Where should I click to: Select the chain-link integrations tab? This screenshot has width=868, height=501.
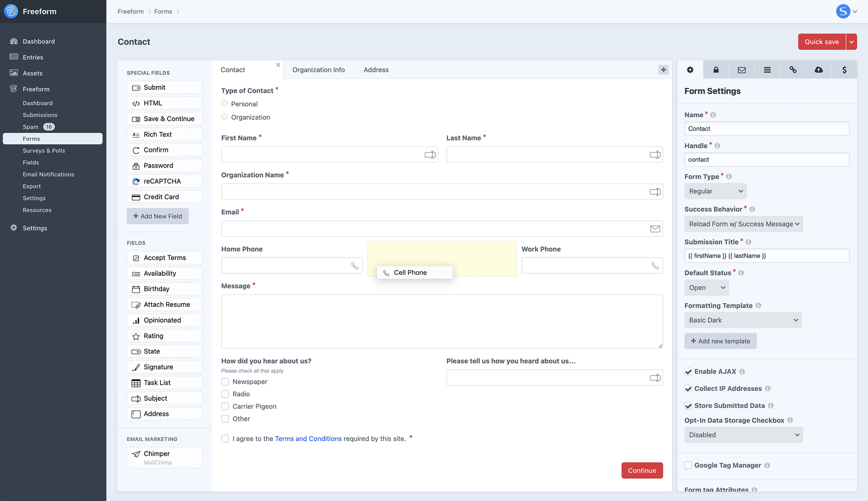pyautogui.click(x=793, y=69)
